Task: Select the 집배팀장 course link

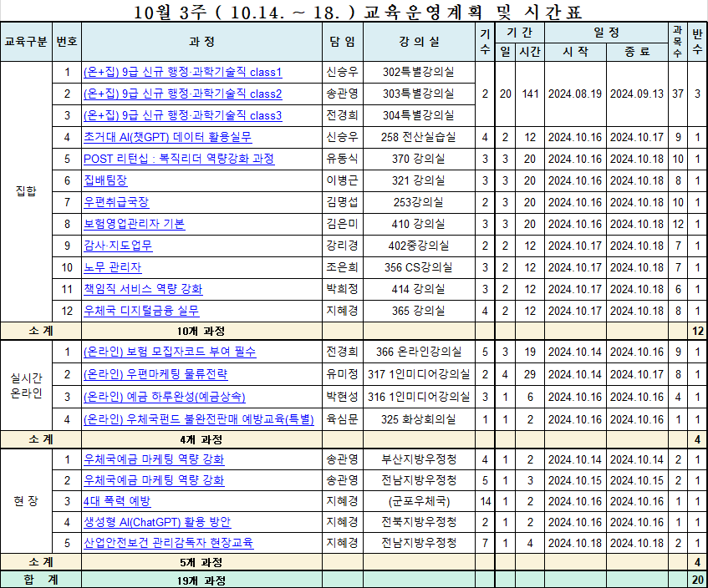Action: (108, 180)
